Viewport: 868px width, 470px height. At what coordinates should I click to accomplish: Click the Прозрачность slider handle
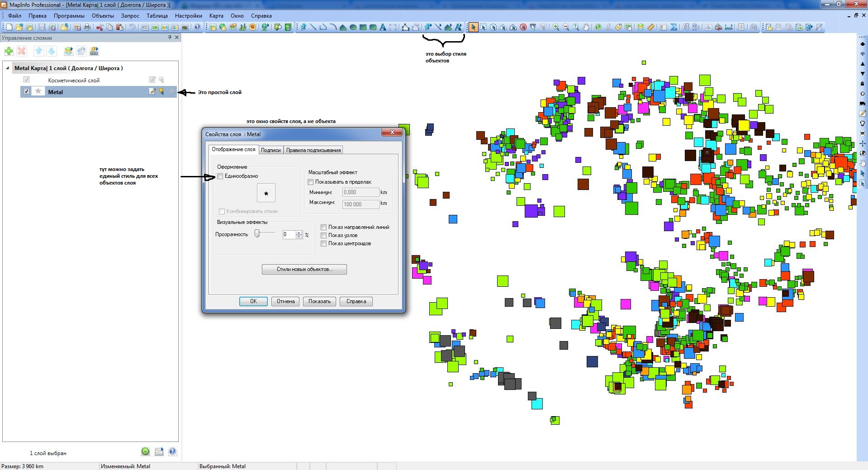point(257,233)
